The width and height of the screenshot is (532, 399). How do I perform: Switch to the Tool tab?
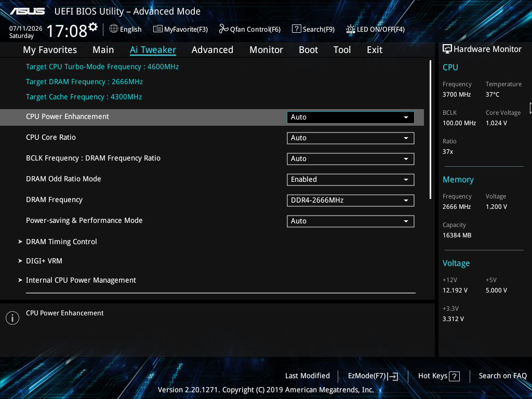click(342, 50)
